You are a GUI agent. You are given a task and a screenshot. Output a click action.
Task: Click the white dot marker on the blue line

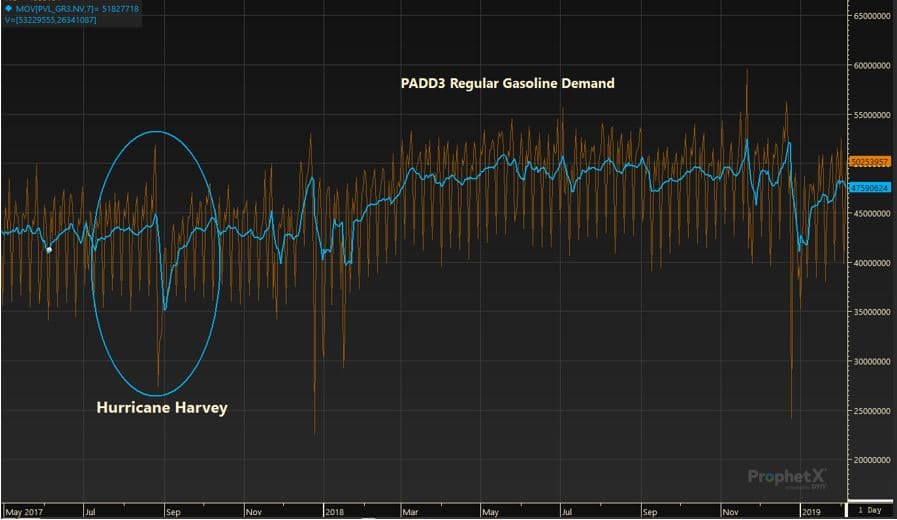[49, 250]
